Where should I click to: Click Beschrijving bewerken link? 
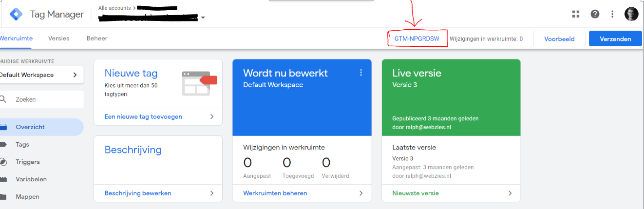[x=138, y=193]
